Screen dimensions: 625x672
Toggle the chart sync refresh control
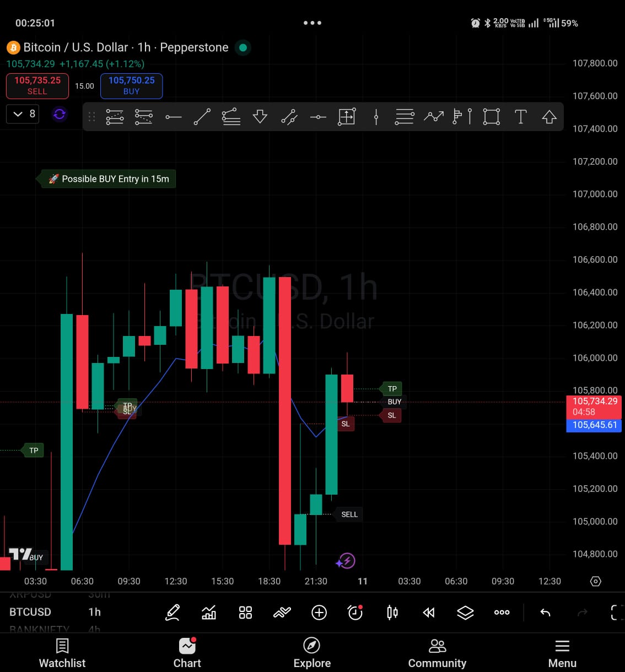pos(59,114)
